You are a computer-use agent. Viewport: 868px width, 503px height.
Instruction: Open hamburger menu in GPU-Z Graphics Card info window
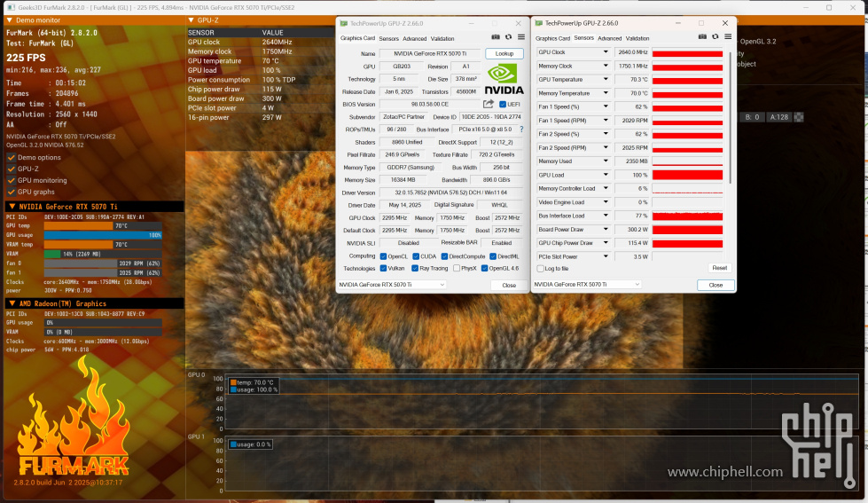[x=521, y=37]
